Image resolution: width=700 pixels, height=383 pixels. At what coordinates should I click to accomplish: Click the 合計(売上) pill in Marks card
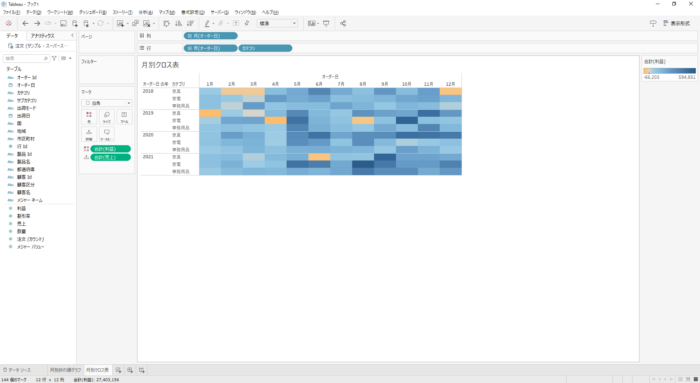[x=111, y=157]
